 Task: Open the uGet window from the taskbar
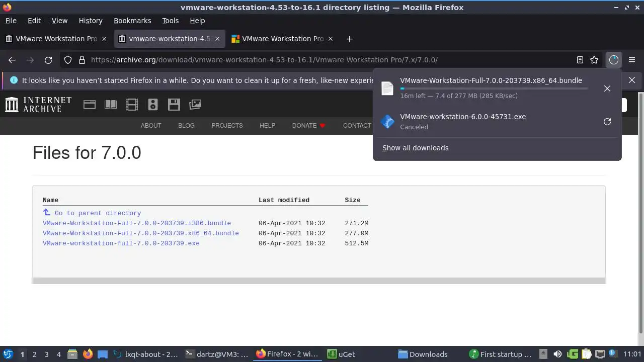[x=359, y=354]
